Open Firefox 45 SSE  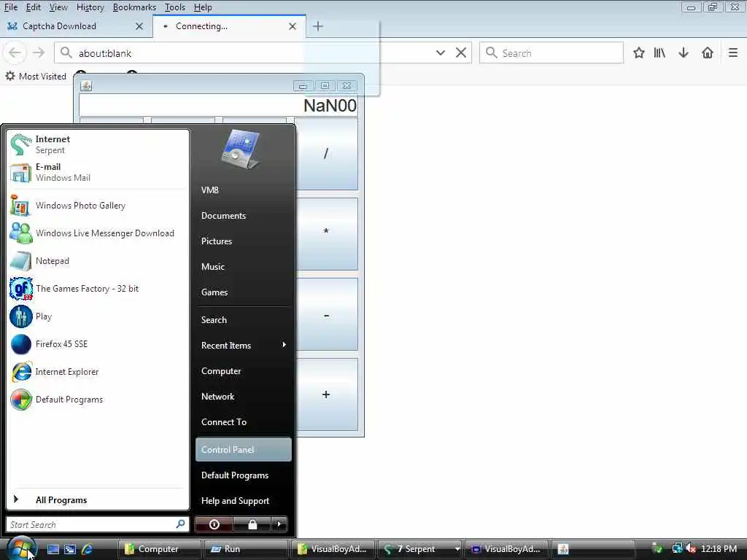tap(98, 344)
